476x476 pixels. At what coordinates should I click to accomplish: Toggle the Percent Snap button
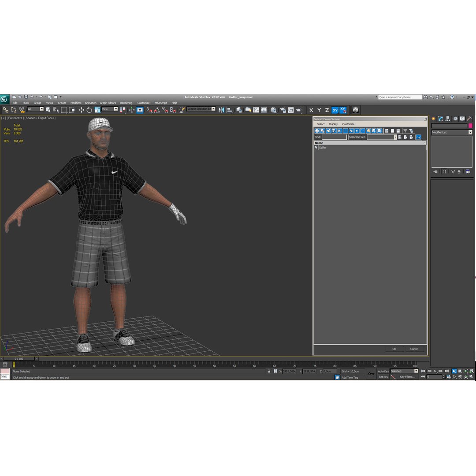point(165,110)
